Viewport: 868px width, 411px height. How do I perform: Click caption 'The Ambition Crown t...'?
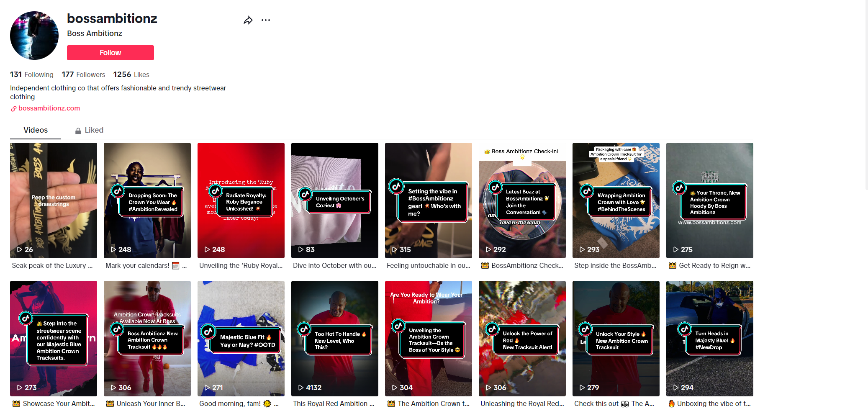point(429,403)
